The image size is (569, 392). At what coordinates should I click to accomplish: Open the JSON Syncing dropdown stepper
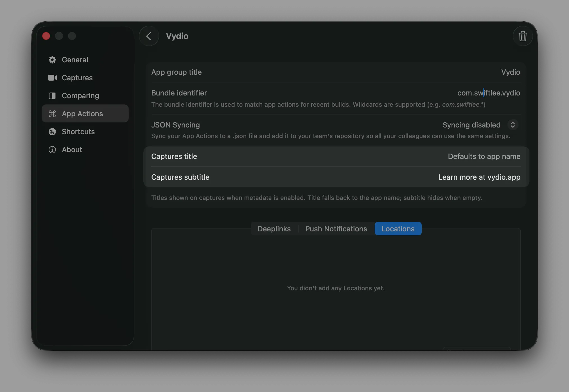point(513,125)
